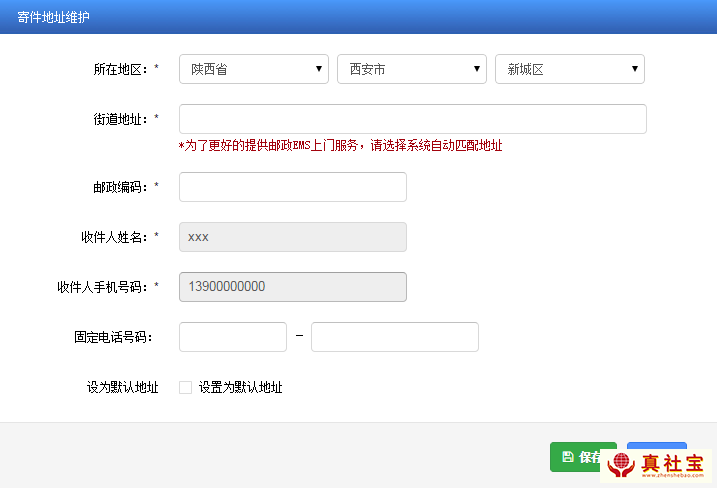Click the blue button right of 保存
The height and width of the screenshot is (488, 717).
coord(656,449)
